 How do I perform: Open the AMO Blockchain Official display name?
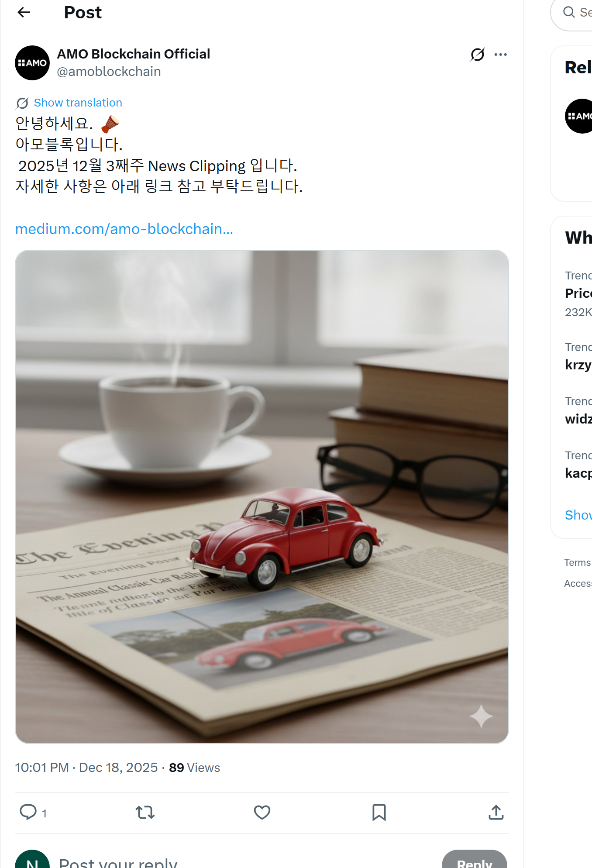(134, 54)
